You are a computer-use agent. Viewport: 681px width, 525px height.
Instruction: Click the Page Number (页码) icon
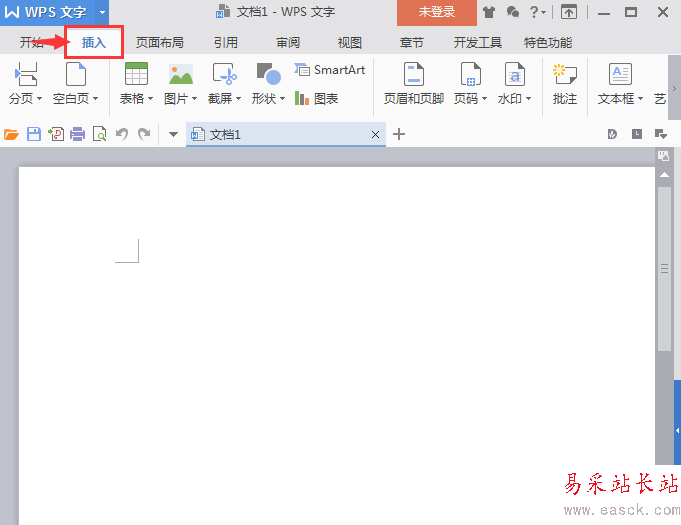click(x=471, y=73)
